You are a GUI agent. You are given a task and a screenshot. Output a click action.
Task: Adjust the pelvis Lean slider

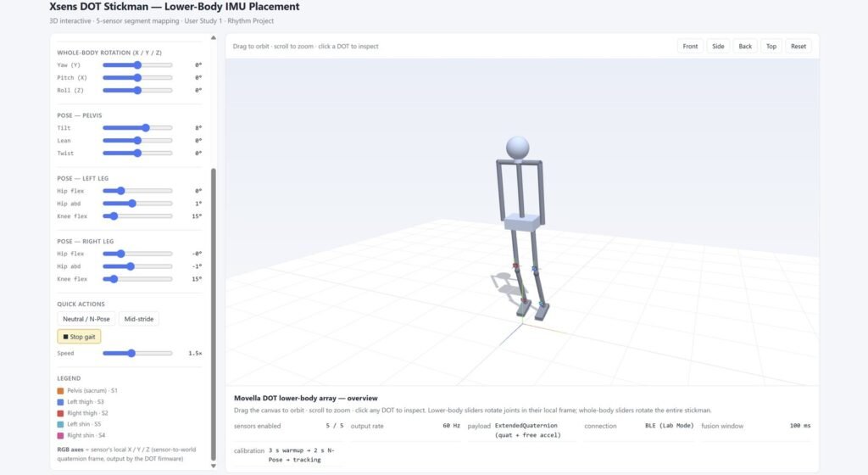137,141
